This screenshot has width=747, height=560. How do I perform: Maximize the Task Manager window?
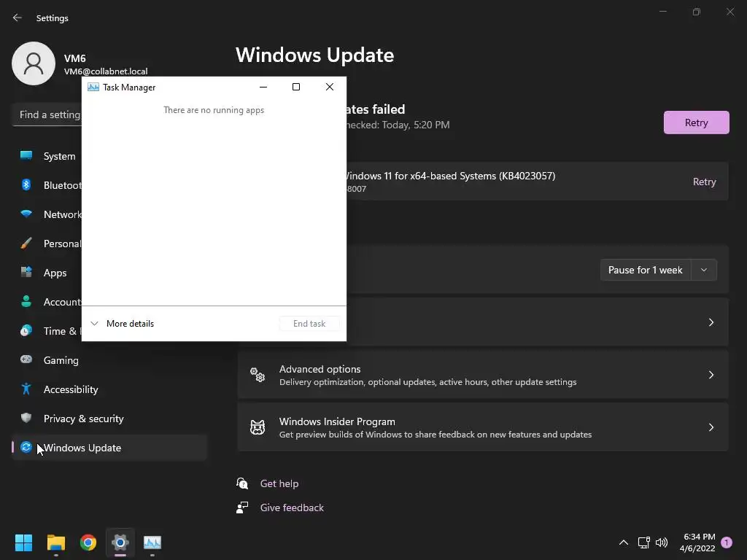tap(296, 87)
